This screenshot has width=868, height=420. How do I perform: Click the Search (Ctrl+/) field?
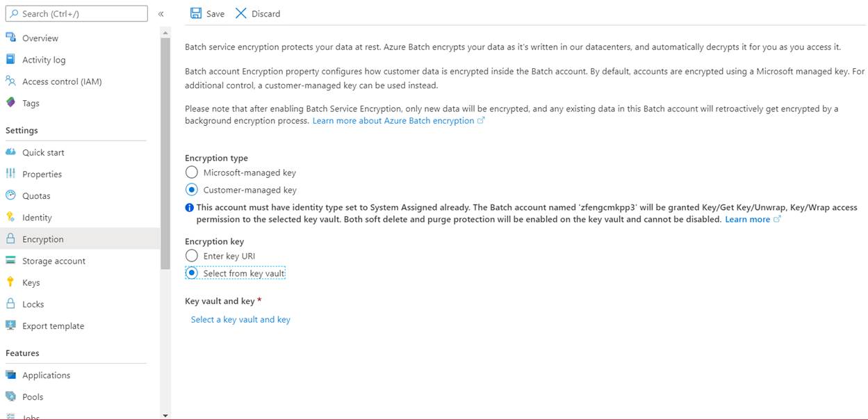pos(76,13)
